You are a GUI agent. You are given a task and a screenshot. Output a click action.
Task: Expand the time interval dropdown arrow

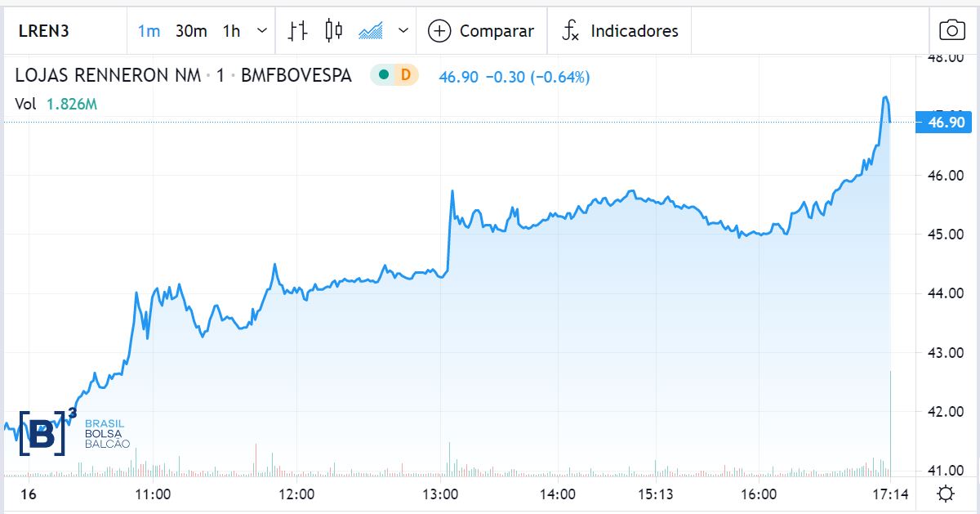click(261, 31)
